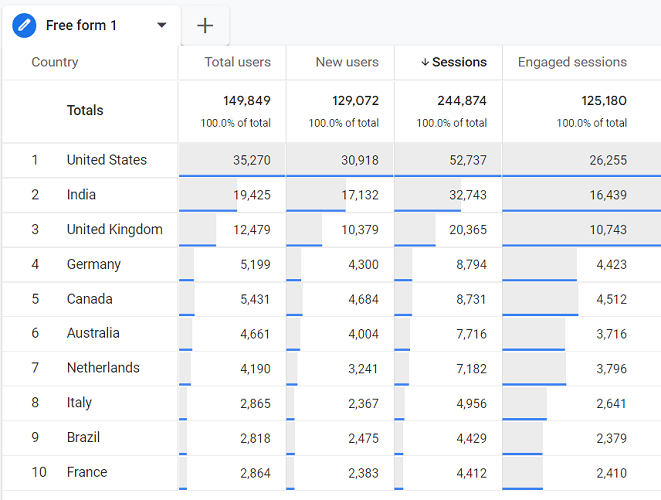Viewport: 661px width, 500px height.
Task: Select the India country cell
Action: point(81,195)
